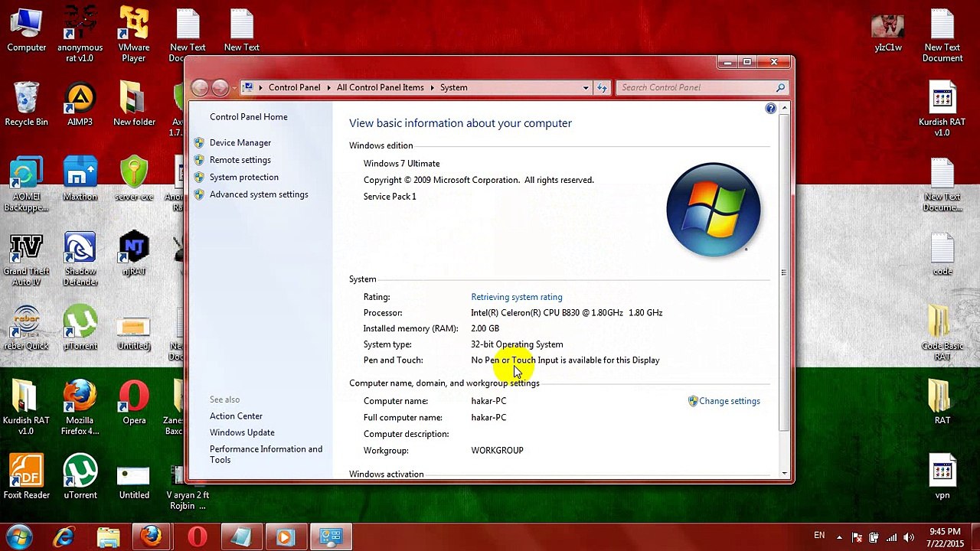Viewport: 980px width, 551px height.
Task: Open Internet Explorer from taskbar
Action: [64, 537]
